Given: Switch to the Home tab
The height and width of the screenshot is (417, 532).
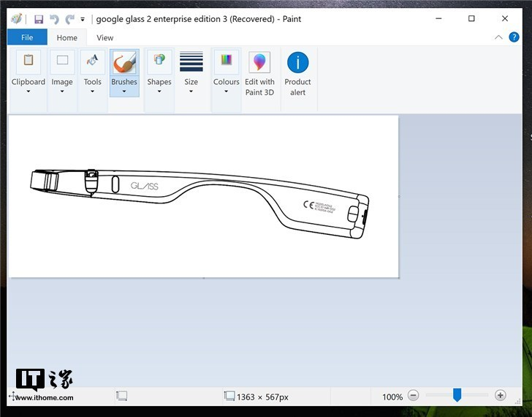Looking at the screenshot, I should click(x=66, y=38).
